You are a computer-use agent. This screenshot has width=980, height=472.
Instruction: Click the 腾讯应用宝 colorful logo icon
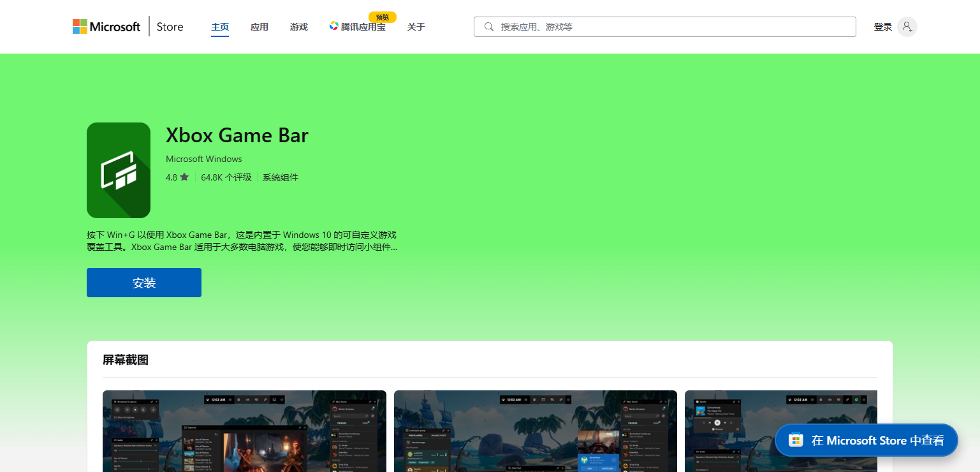333,26
